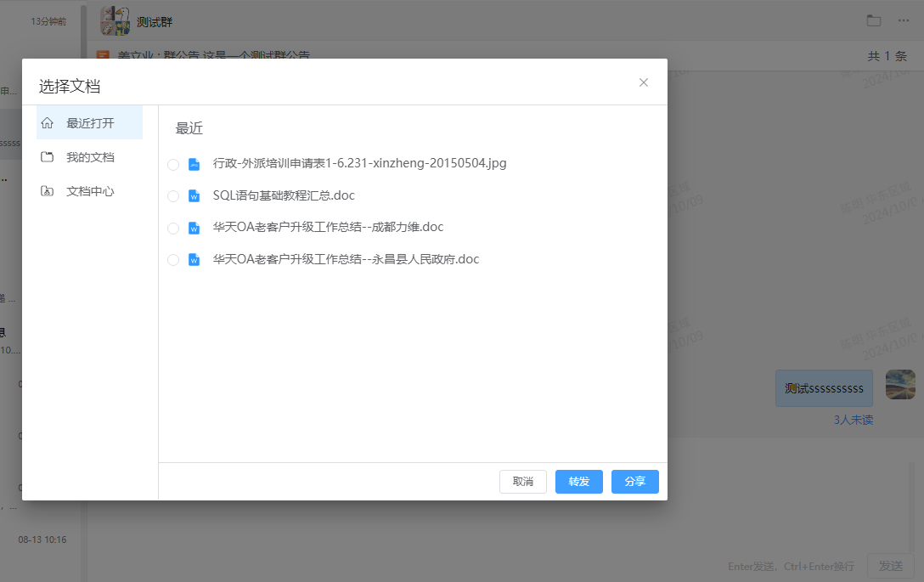The height and width of the screenshot is (582, 924).
Task: Select radio button for 永昌县人民政府.doc document
Action: [173, 260]
